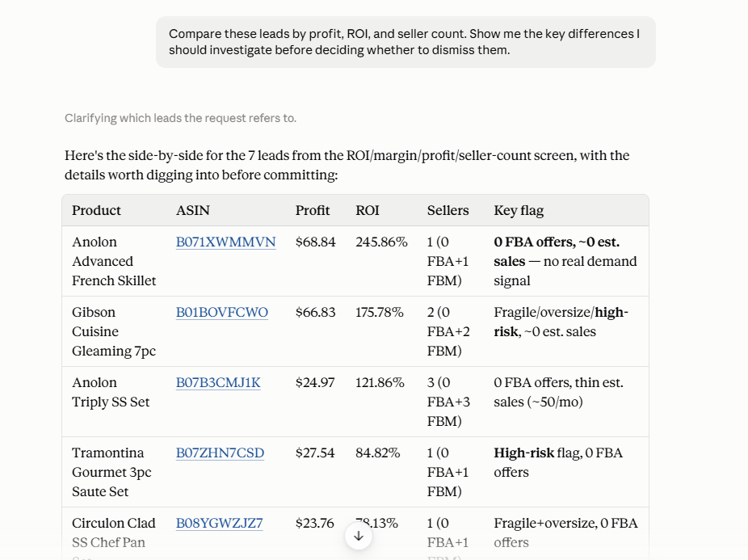The height and width of the screenshot is (560, 748).
Task: Open ASIN link B08YGWZJZ7
Action: [219, 524]
